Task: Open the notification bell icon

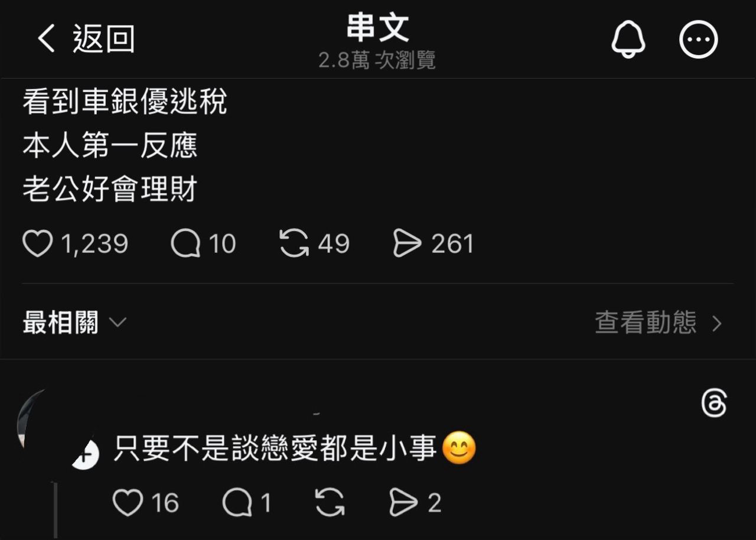Action: [628, 40]
